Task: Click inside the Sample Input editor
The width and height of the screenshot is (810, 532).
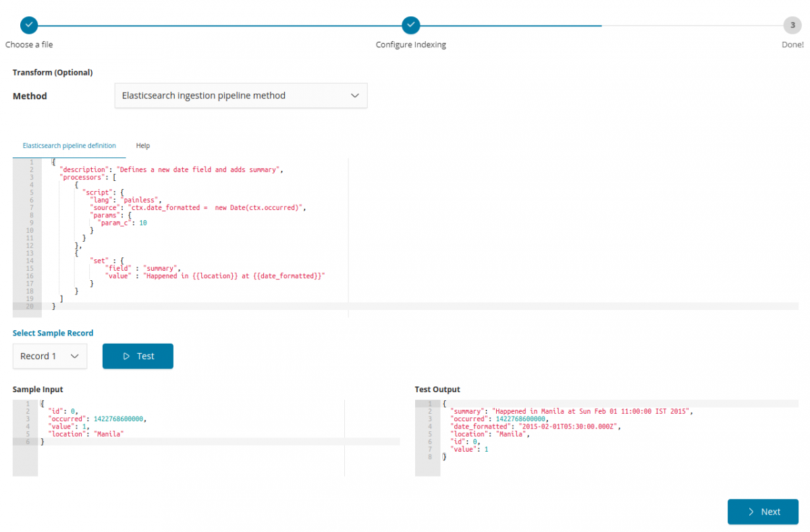Action: (x=207, y=437)
